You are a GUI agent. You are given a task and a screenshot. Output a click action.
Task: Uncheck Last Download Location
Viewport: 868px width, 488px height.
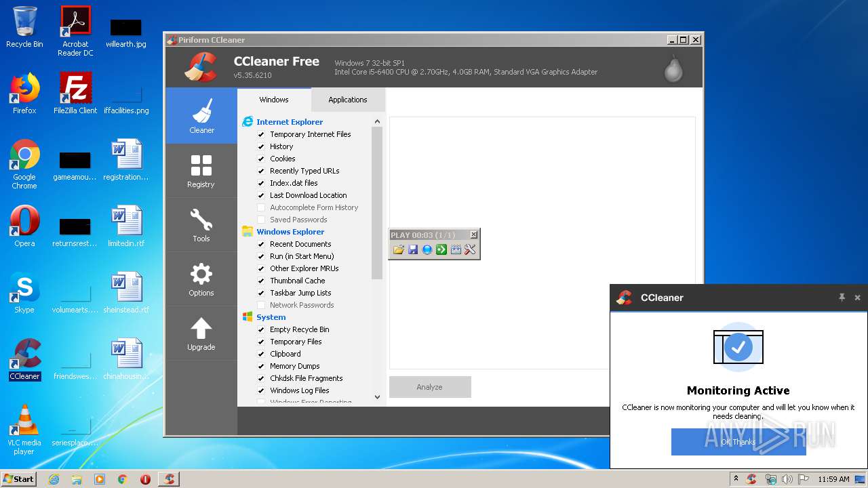[261, 195]
